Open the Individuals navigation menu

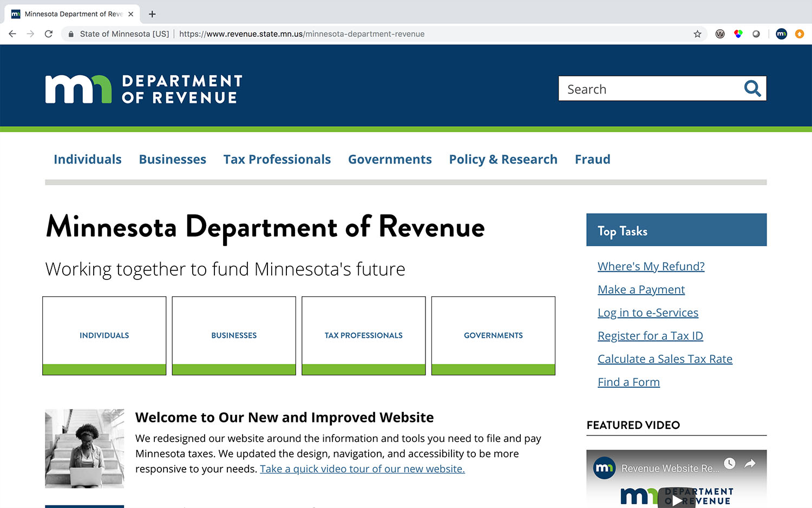(88, 159)
